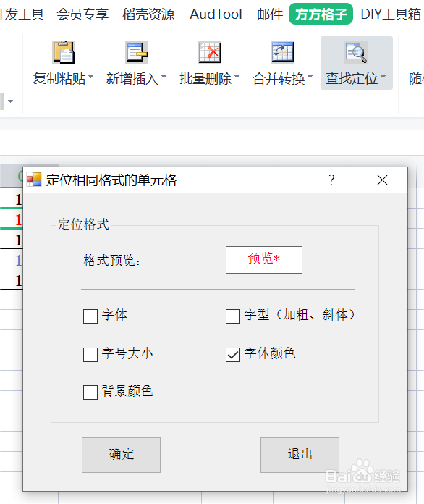Screen dimensions: 424x504
Task: Close the 定位相同格式的单元格 dialog
Action: click(x=382, y=180)
